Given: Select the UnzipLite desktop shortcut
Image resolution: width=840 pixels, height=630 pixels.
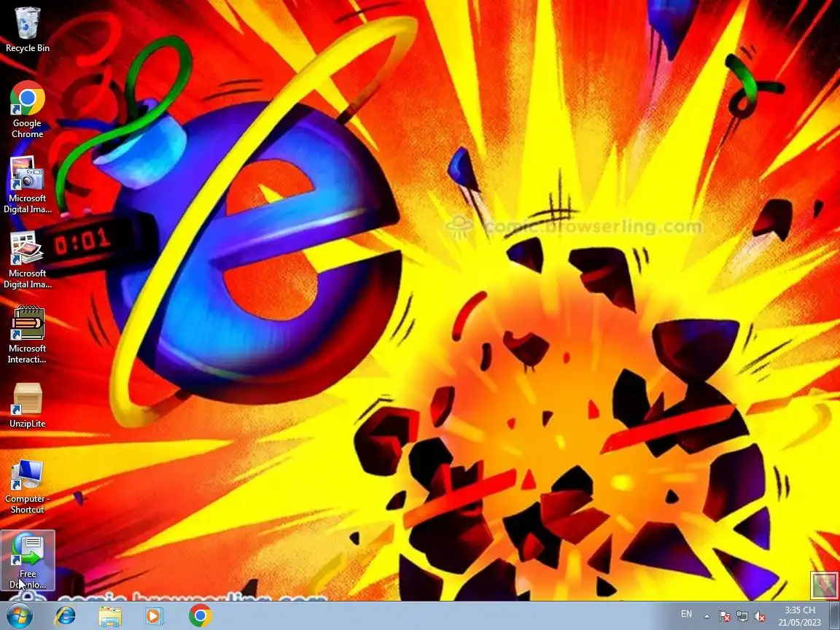Looking at the screenshot, I should 27,405.
